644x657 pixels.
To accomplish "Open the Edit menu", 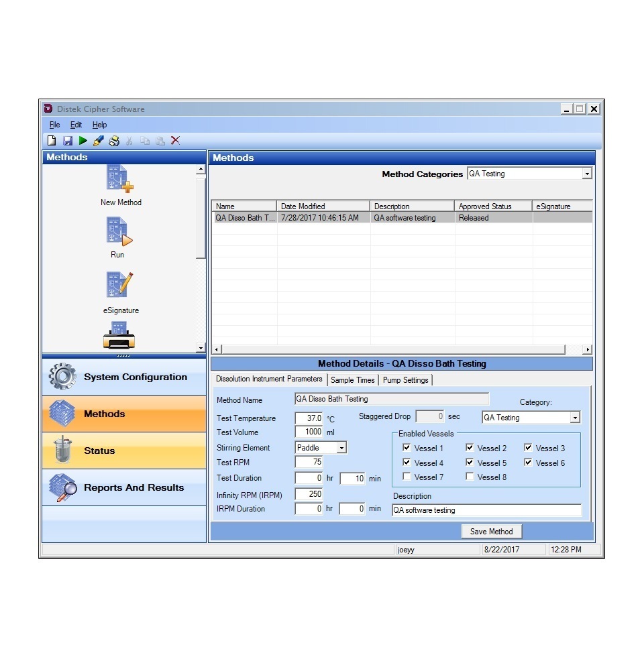I will [76, 125].
